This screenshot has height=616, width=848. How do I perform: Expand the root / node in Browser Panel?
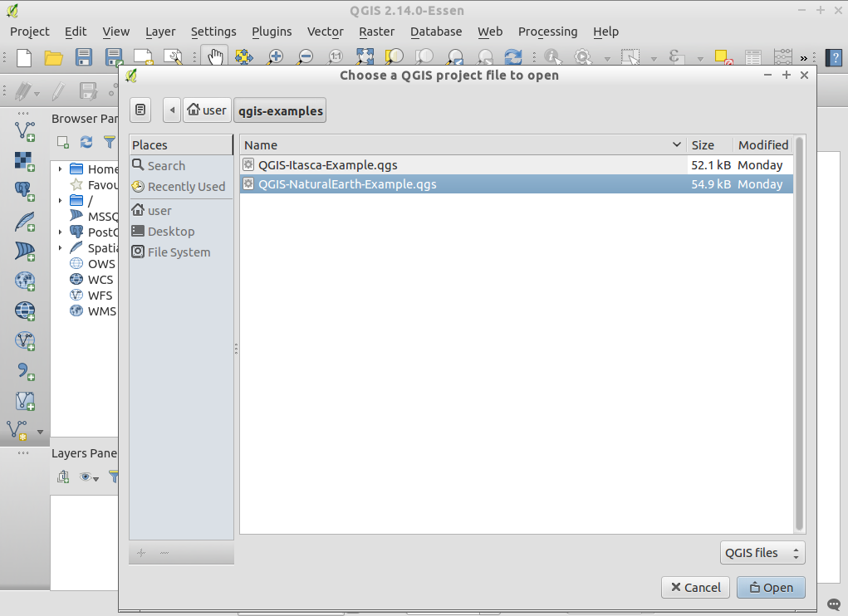(60, 200)
